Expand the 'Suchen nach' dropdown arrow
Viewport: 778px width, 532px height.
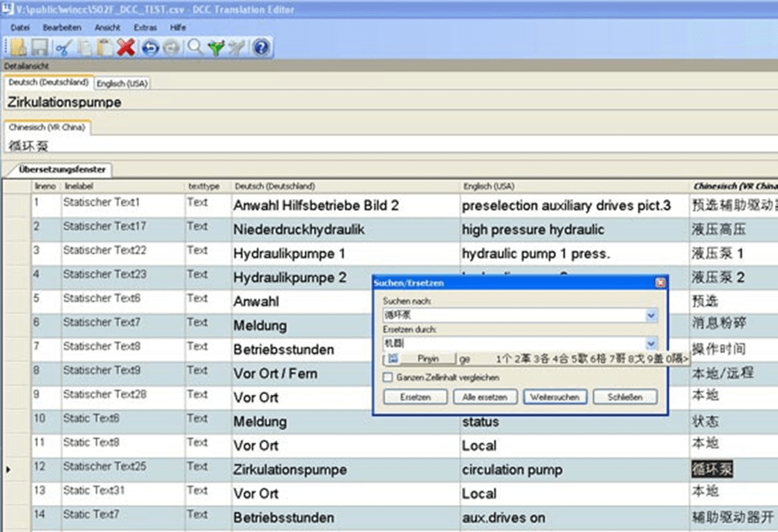pos(650,315)
